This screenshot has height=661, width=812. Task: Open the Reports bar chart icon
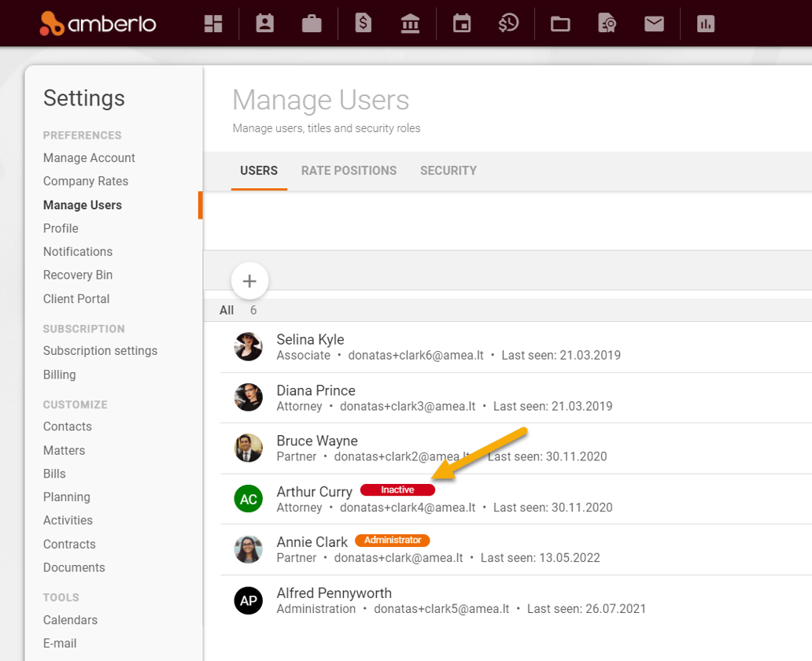(x=705, y=23)
